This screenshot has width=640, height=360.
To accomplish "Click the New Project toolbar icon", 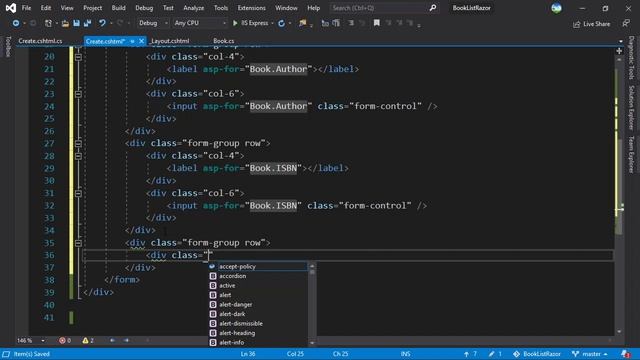I will point(48,23).
